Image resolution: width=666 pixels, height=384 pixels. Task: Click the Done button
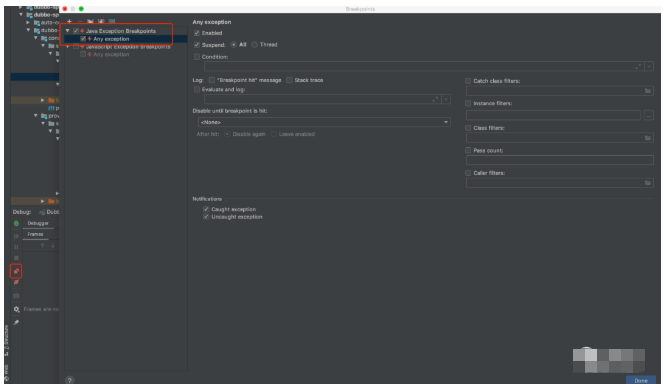tap(641, 381)
